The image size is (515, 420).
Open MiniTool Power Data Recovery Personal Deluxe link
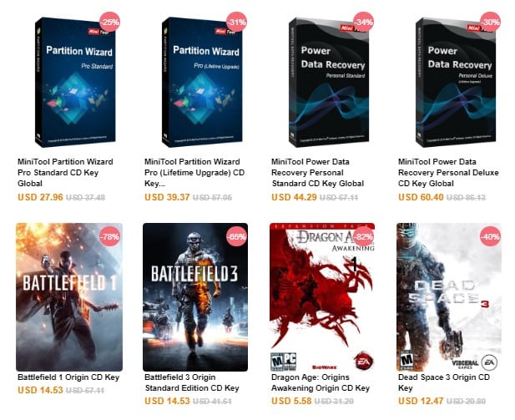(448, 173)
